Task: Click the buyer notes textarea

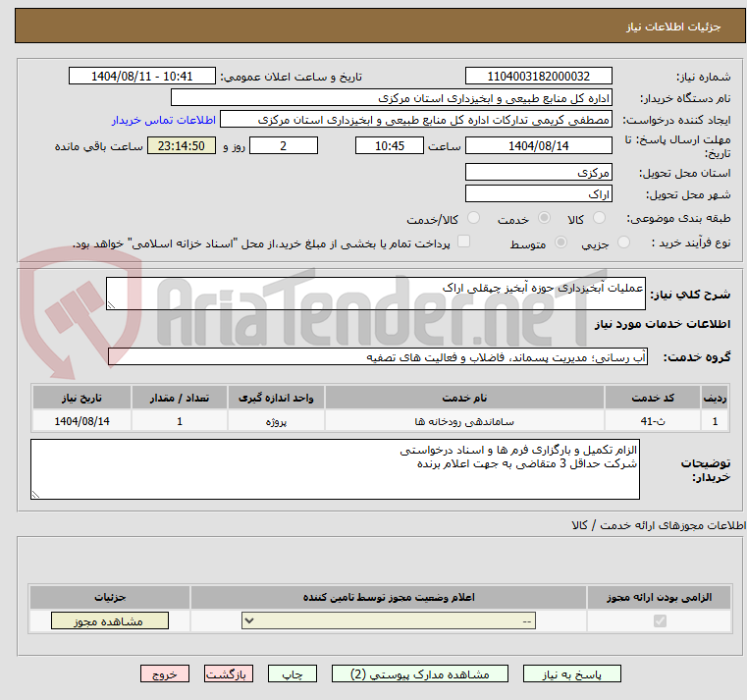Action: pyautogui.click(x=335, y=469)
